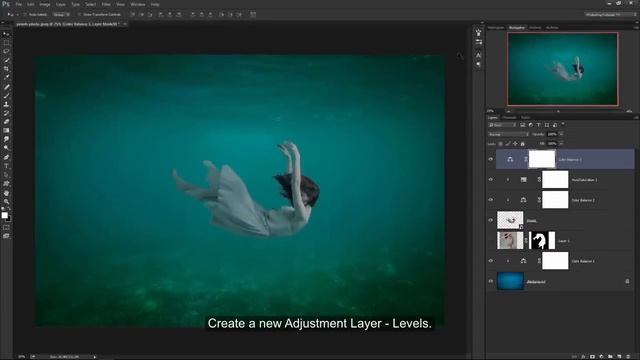
Task: Open the layer filter Kind dropdown
Action: (502, 125)
